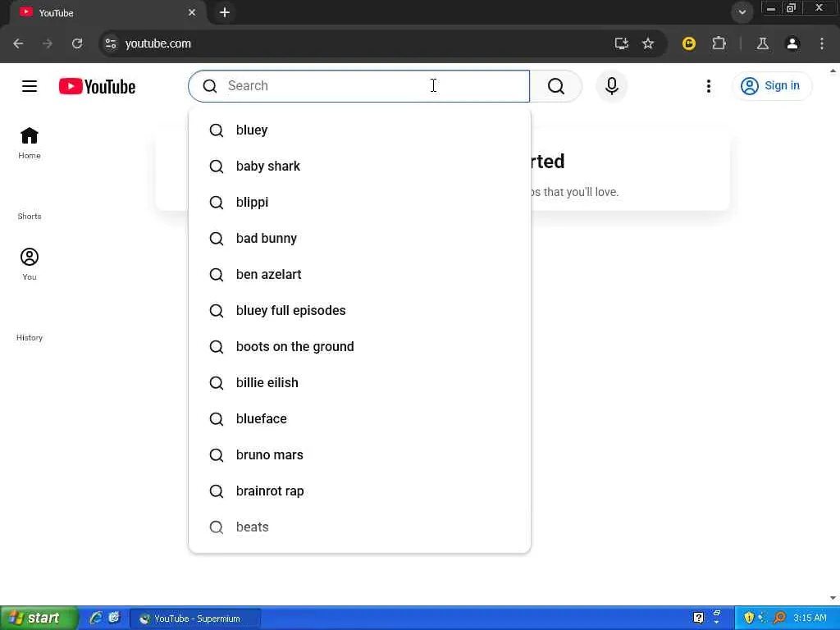This screenshot has width=840, height=630.
Task: Open the YouTube hamburger guide menu
Action: (30, 86)
